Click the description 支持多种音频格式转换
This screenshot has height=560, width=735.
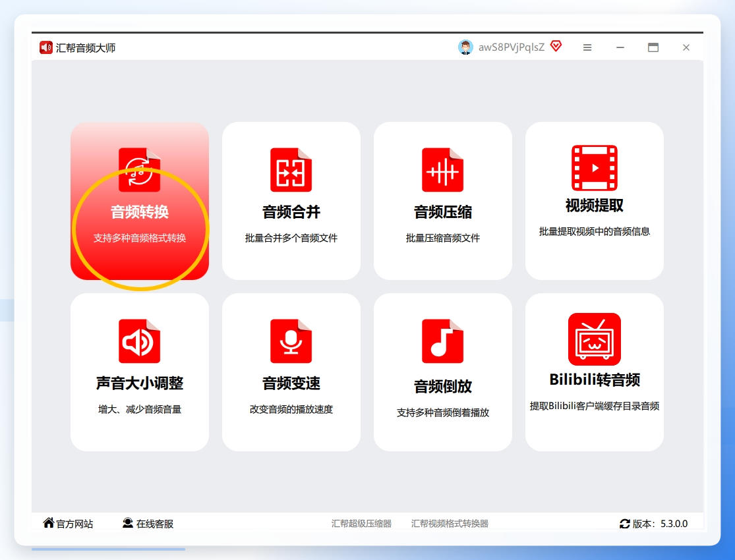[140, 238]
